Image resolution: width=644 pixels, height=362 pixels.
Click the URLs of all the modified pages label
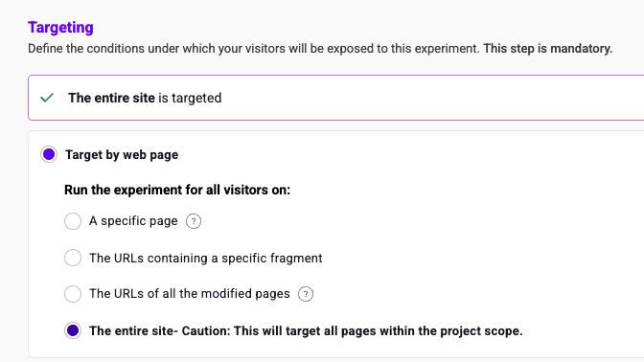point(190,294)
